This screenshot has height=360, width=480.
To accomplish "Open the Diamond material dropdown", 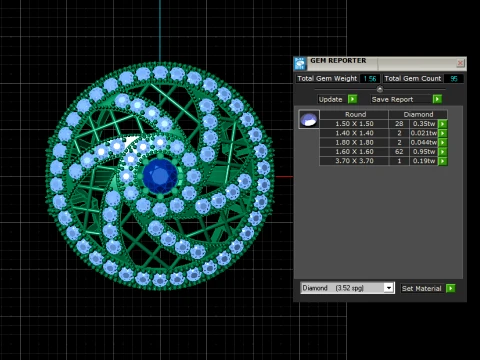I will [388, 288].
